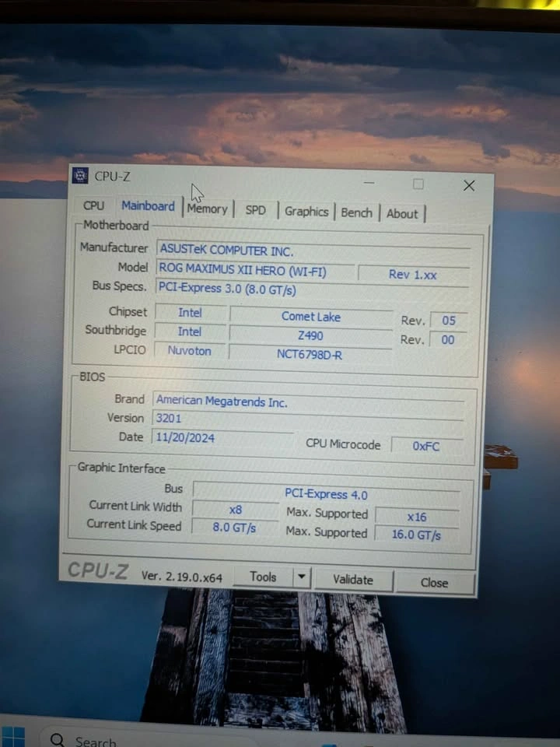
Task: Open the About tab
Action: [402, 213]
